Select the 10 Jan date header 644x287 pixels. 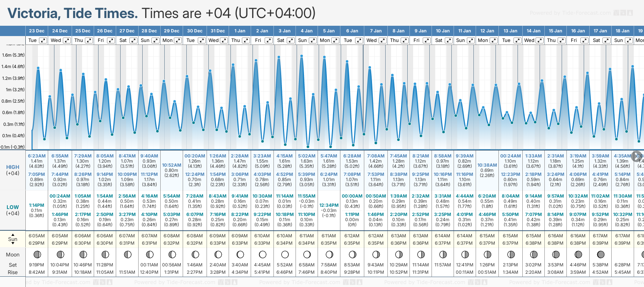(x=443, y=31)
